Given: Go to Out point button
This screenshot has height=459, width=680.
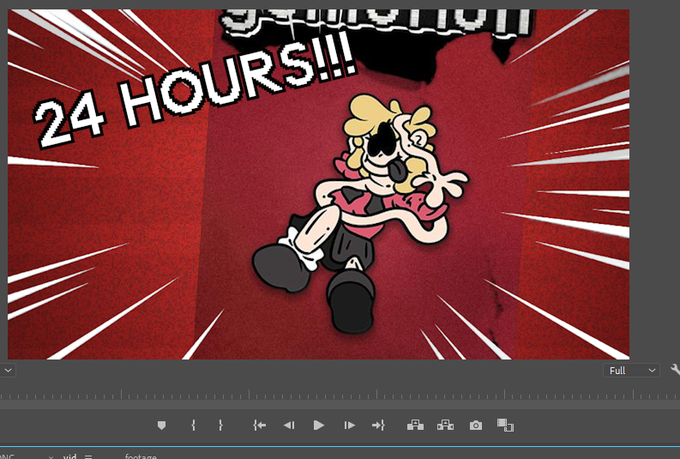Looking at the screenshot, I should (x=378, y=425).
